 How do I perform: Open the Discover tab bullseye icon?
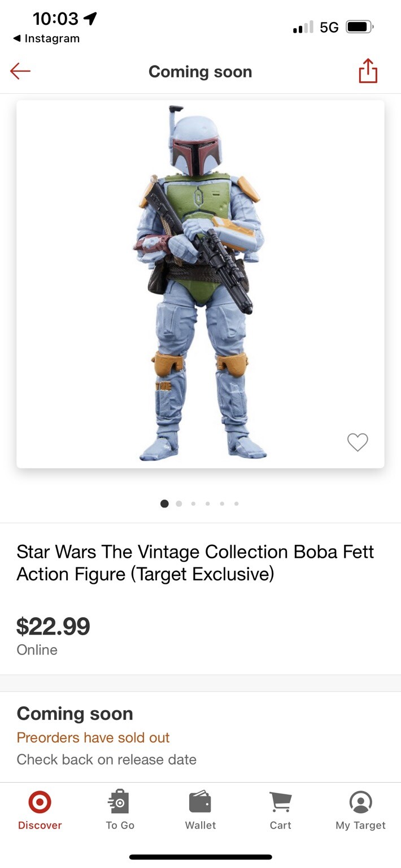[40, 801]
